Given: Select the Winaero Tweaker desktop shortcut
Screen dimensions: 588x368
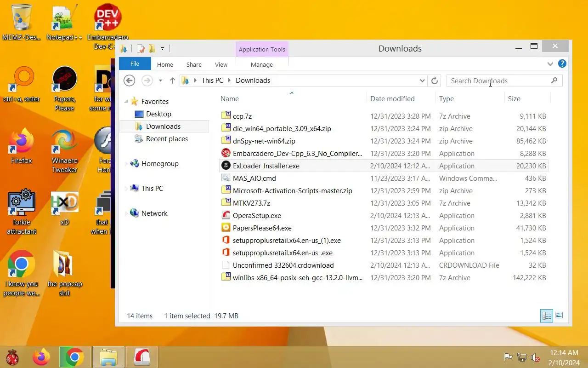Looking at the screenshot, I should click(64, 150).
